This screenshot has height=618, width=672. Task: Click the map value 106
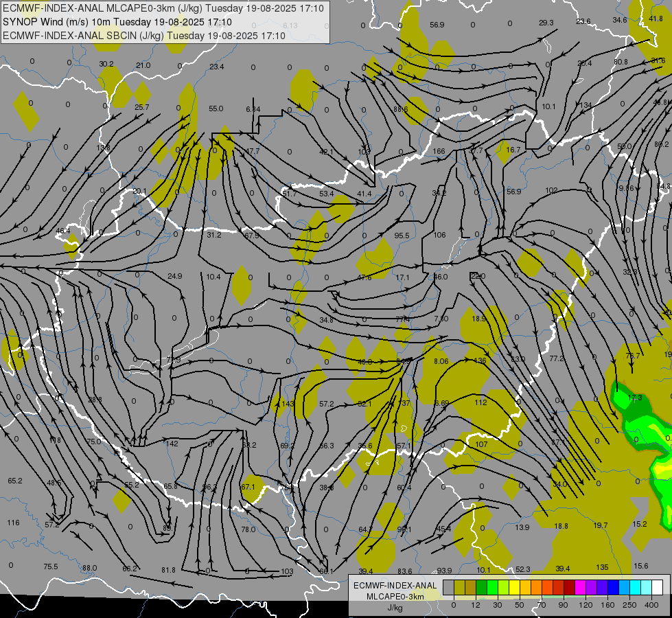pyautogui.click(x=439, y=235)
